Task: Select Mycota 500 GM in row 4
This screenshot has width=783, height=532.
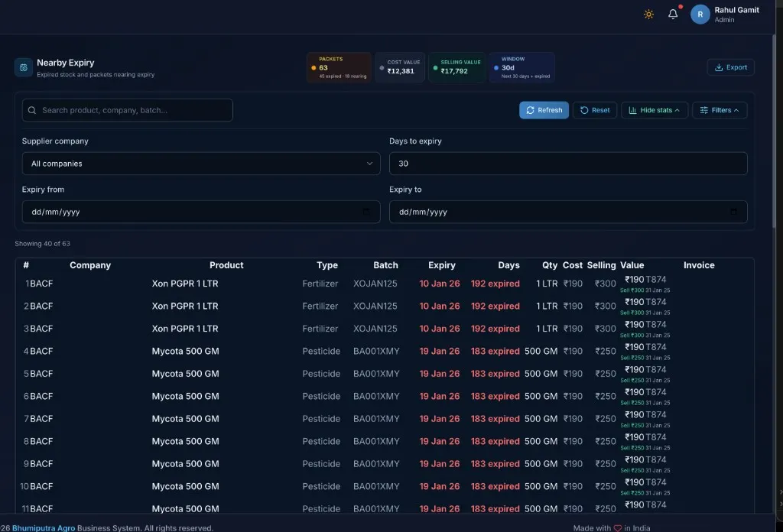Action: [x=185, y=352]
